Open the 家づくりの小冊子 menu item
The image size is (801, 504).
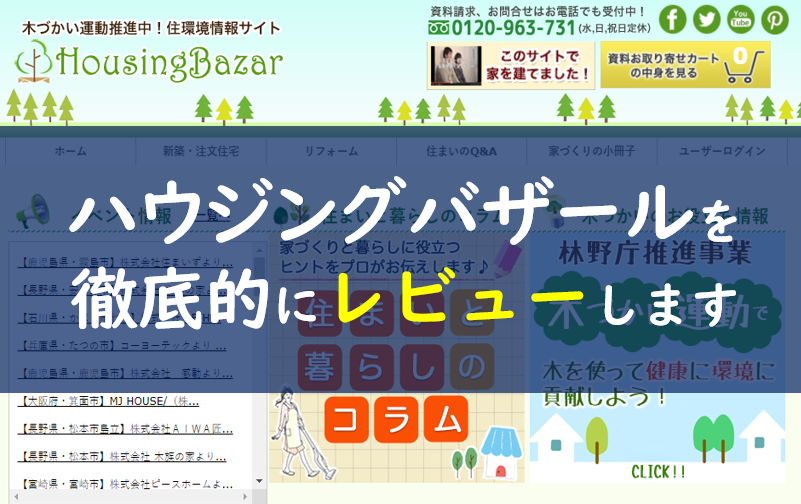tap(592, 151)
